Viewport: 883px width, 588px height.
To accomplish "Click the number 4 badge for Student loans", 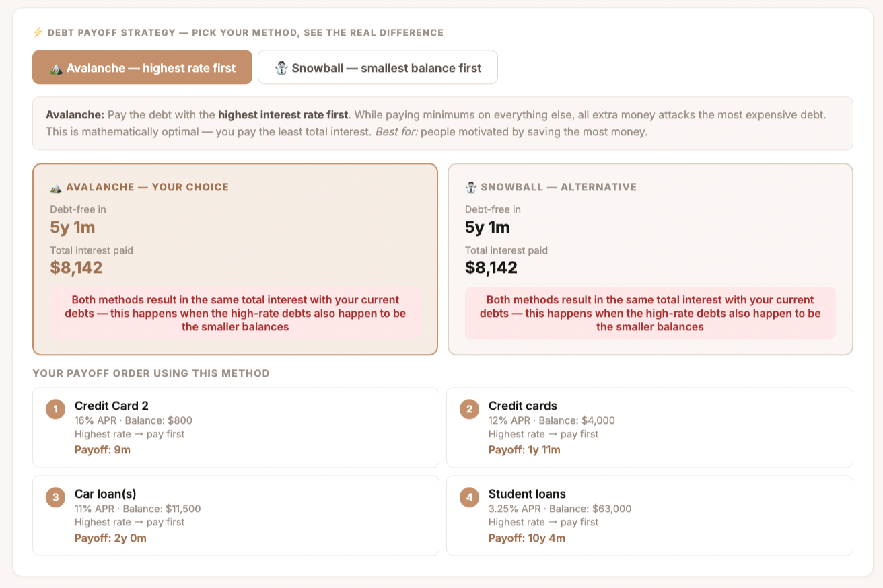I will point(469,497).
